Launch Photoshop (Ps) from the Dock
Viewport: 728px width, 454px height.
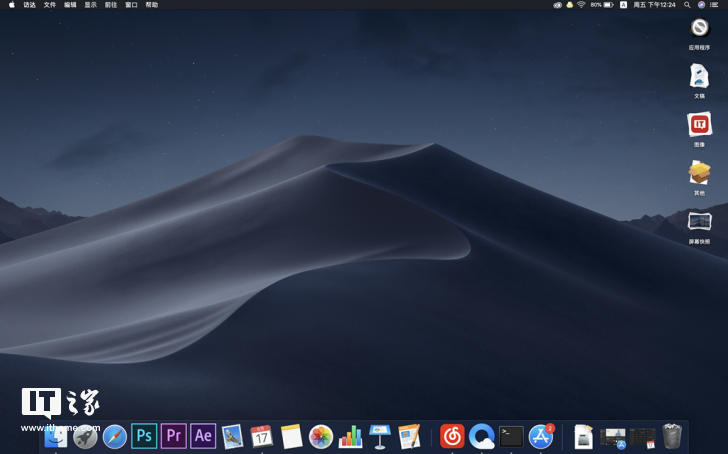144,436
